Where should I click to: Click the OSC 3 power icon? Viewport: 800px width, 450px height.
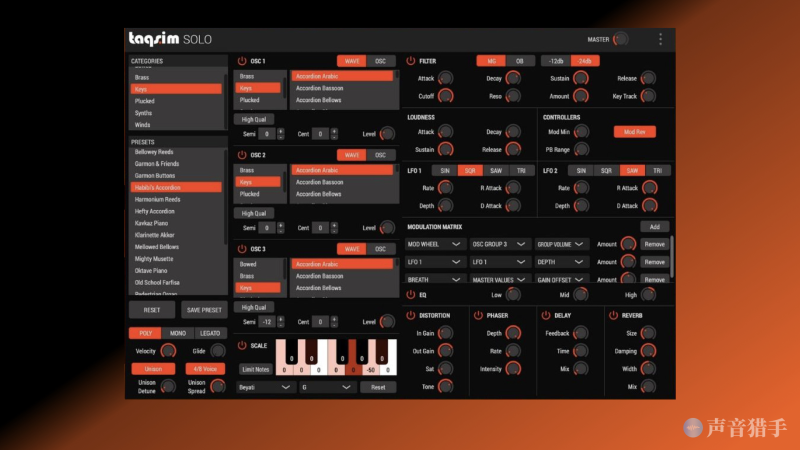coord(241,249)
